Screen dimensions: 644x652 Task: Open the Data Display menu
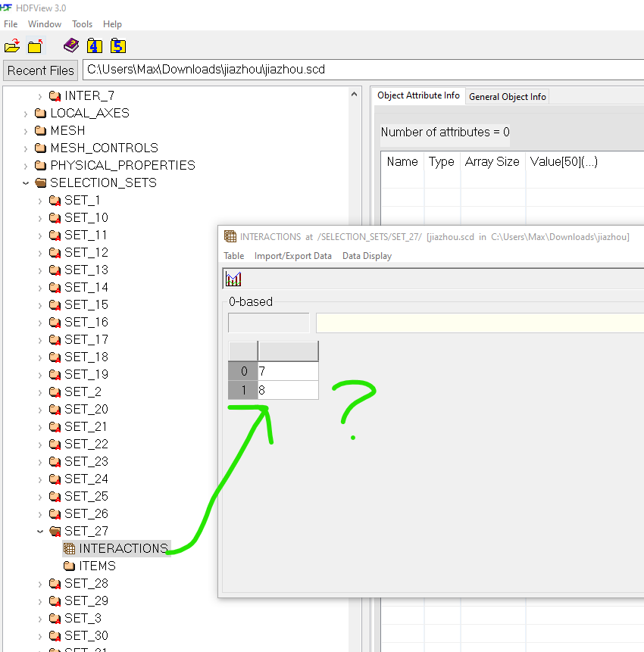(367, 256)
